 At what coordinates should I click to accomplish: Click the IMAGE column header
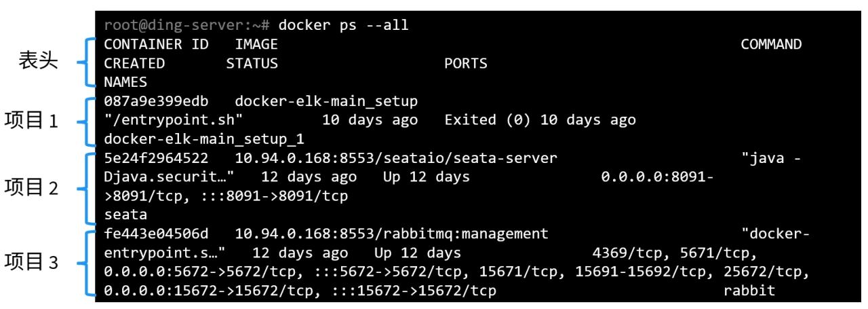256,44
